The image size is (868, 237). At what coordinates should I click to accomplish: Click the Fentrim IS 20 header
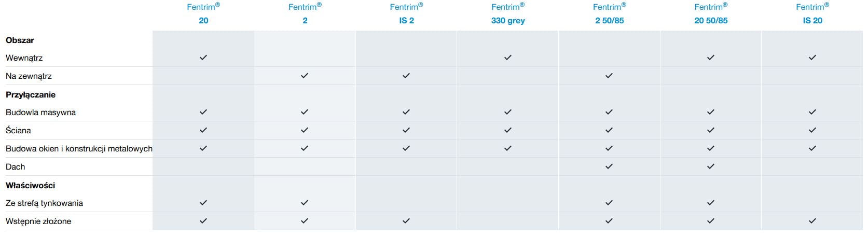click(812, 14)
